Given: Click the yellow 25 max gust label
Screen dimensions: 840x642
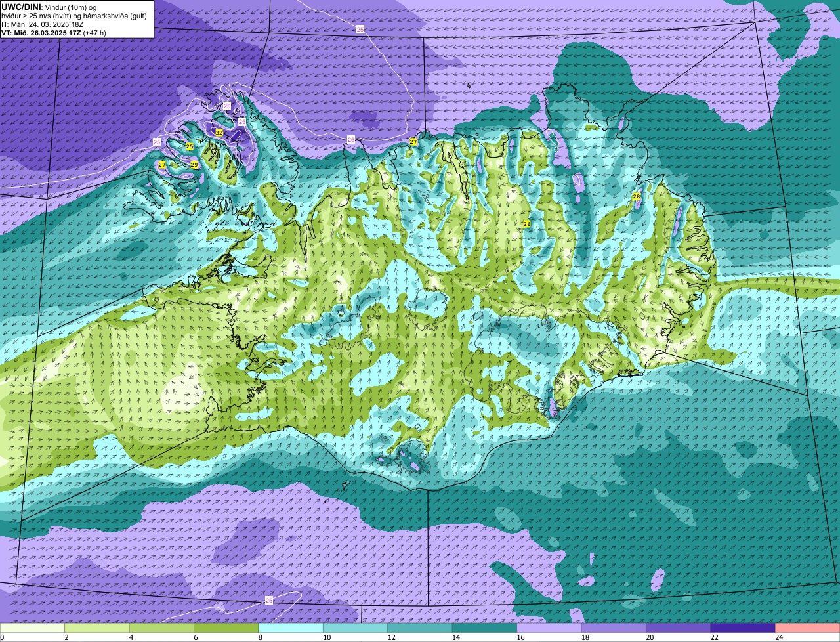Looking at the screenshot, I should tap(190, 146).
